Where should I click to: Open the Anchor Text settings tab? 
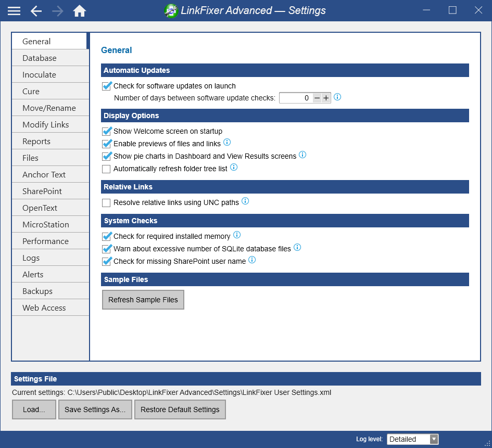click(51, 174)
